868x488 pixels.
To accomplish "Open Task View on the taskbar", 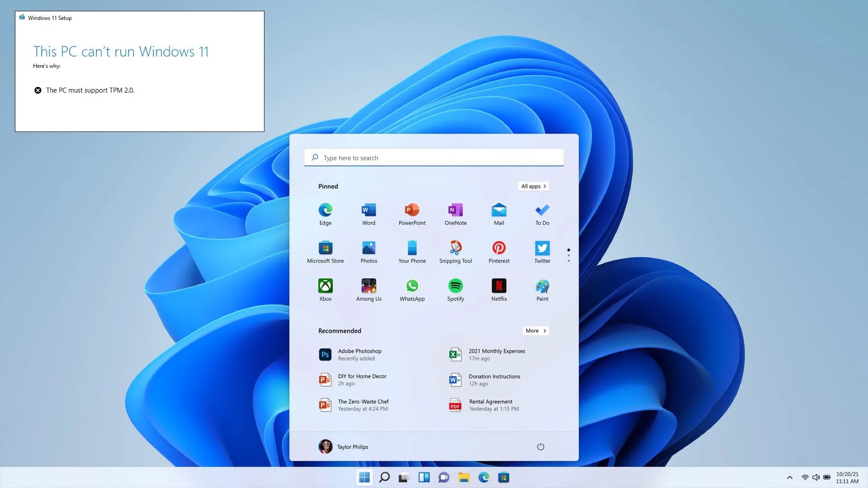I will click(x=404, y=477).
